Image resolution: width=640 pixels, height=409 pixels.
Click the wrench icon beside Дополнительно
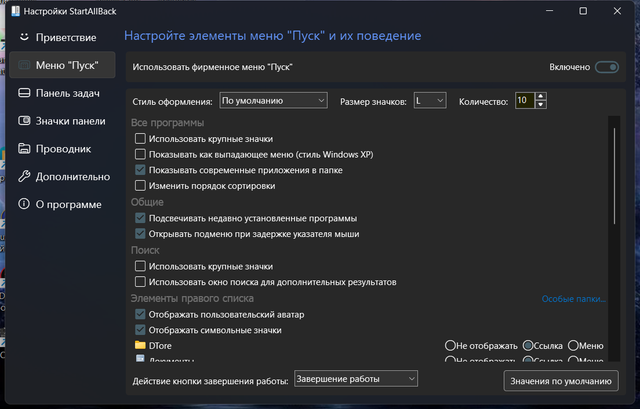click(x=24, y=176)
